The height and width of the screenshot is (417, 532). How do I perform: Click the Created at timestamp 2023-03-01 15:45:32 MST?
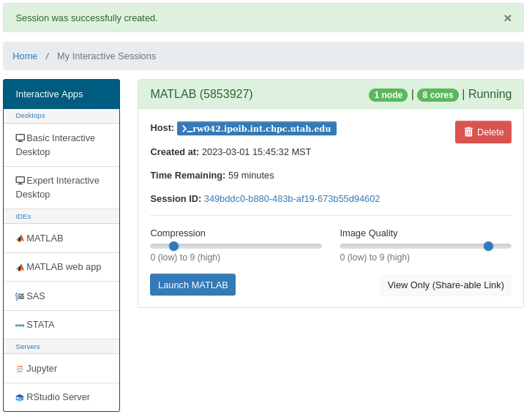256,152
